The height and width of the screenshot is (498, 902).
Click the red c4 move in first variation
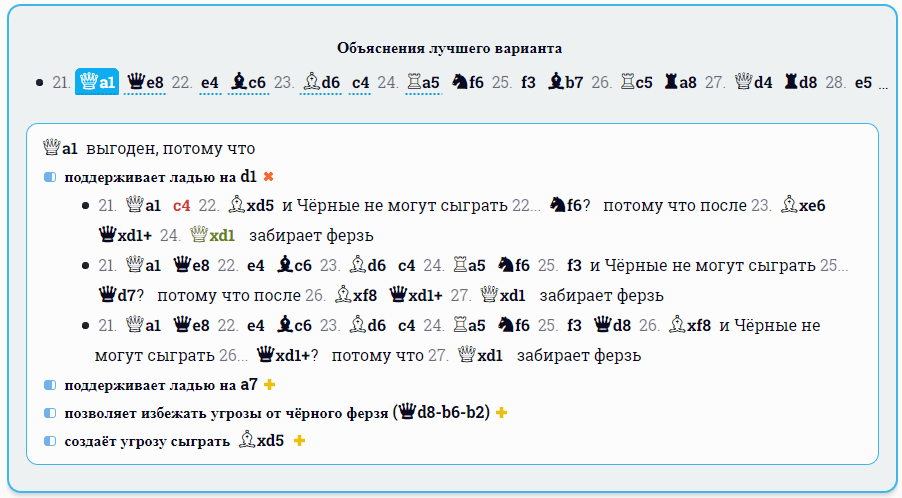pos(181,206)
